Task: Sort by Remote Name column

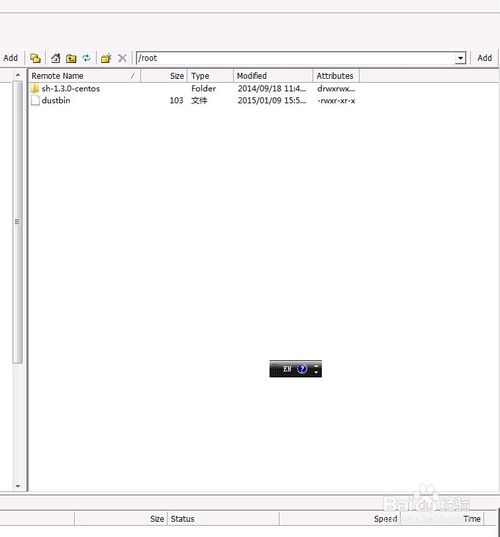Action: click(x=84, y=76)
